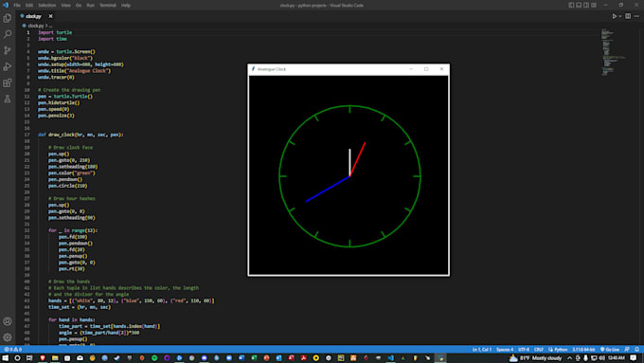Open the Explorer view in activity bar

pos(8,18)
